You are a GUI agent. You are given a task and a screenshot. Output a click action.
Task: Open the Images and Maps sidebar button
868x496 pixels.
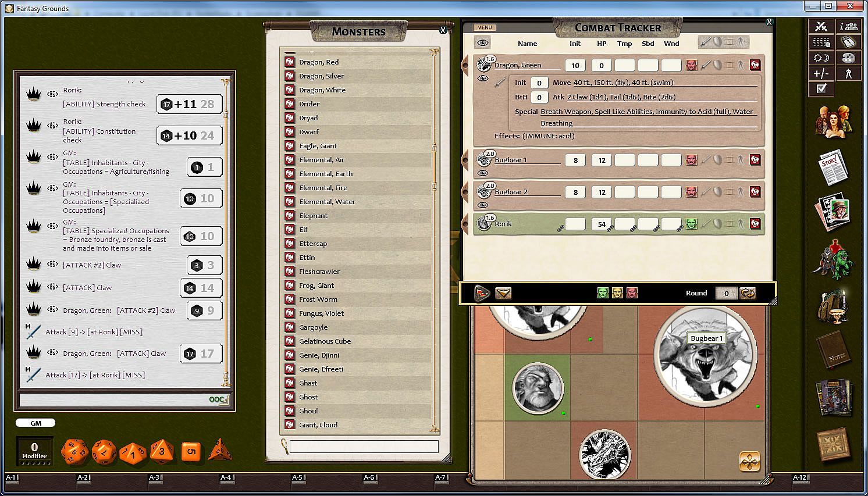click(834, 213)
